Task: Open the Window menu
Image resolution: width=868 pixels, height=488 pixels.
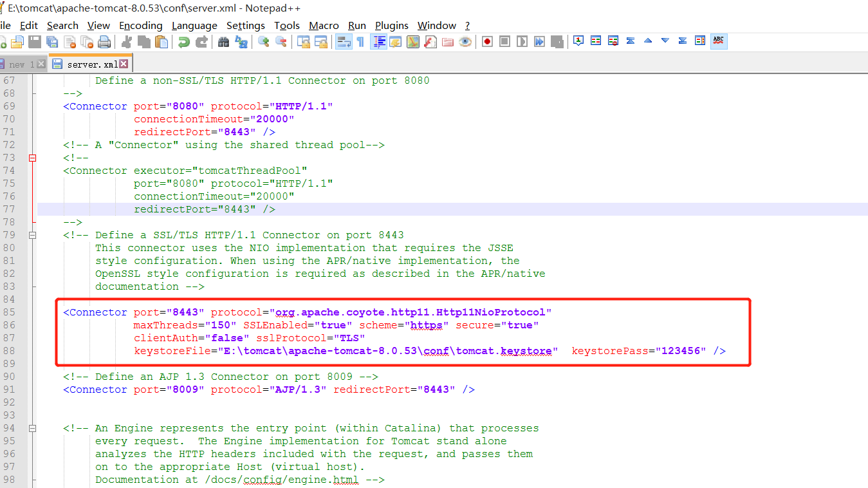Action: [x=436, y=26]
